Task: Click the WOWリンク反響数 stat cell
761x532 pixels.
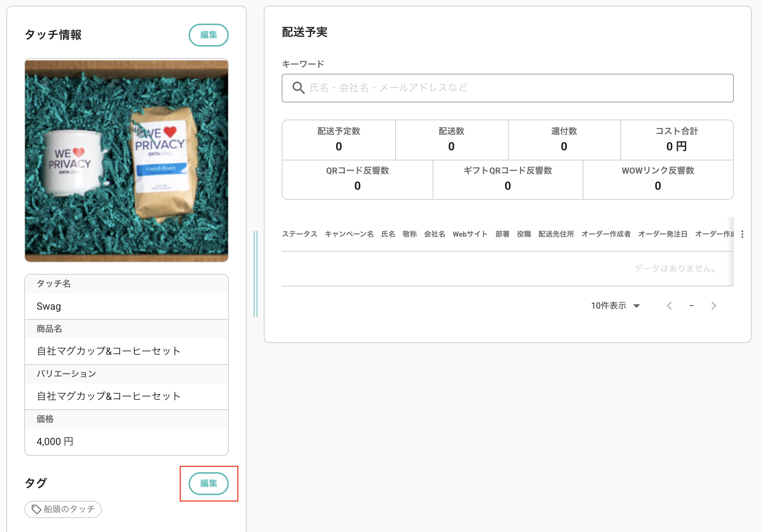Action: click(658, 179)
